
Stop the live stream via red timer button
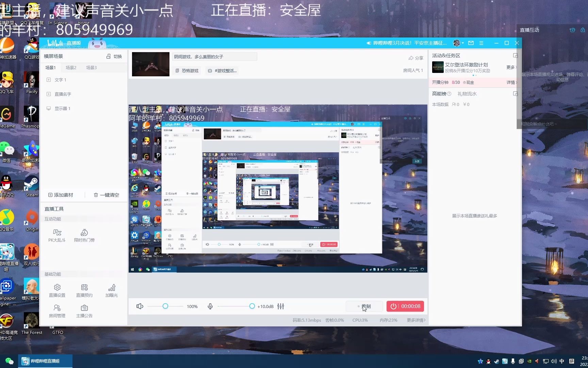coord(405,306)
